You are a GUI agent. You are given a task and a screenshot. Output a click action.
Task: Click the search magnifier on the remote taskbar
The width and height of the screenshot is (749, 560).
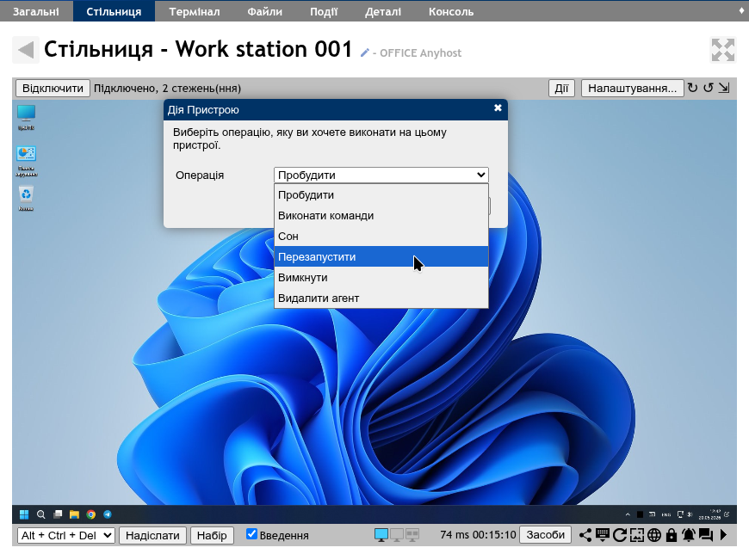coord(41,514)
